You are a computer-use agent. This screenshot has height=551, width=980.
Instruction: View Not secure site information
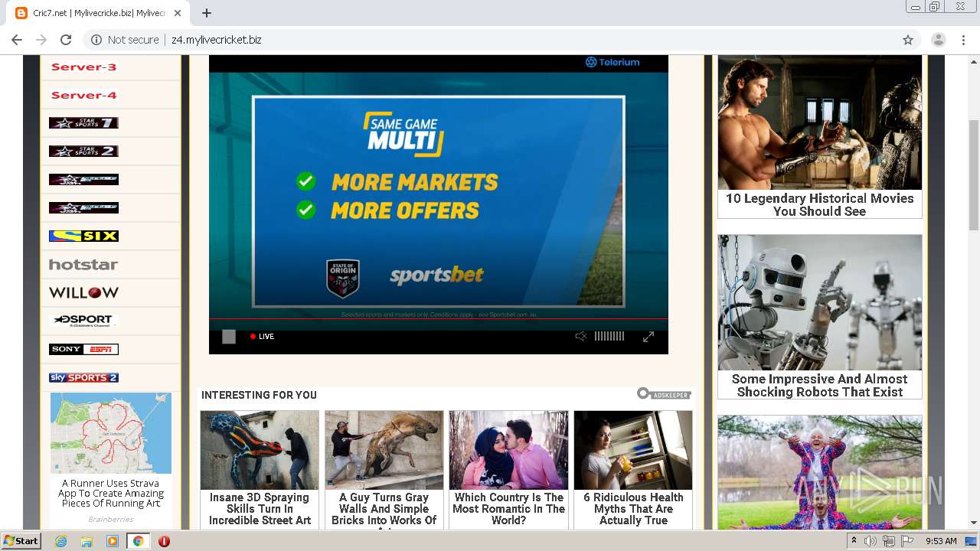click(125, 40)
